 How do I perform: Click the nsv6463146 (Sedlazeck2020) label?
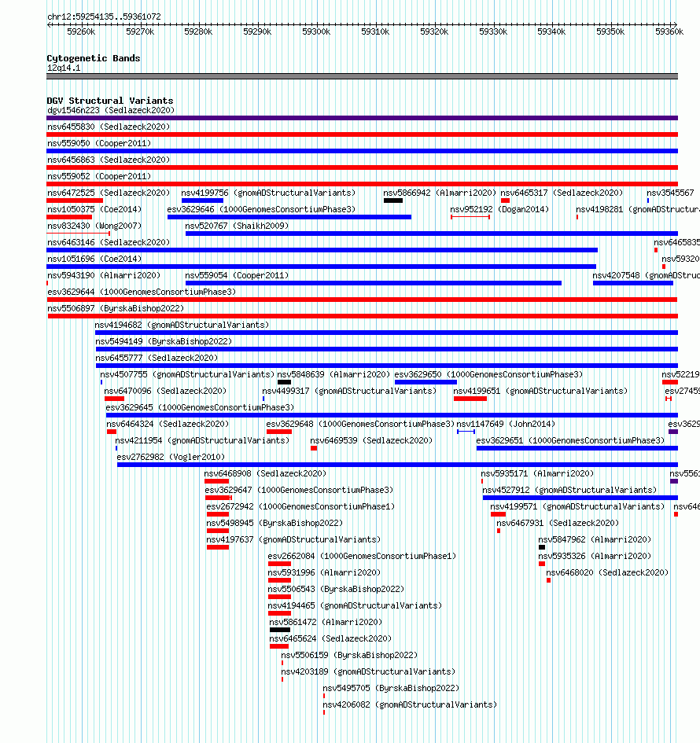pyautogui.click(x=109, y=243)
